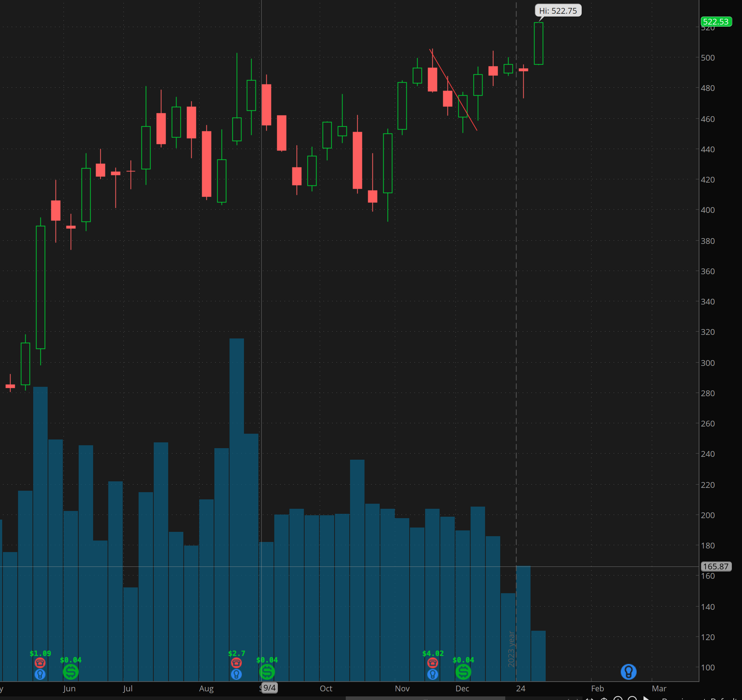Click the large green candle in late May
The image size is (742, 700).
pyautogui.click(x=40, y=287)
